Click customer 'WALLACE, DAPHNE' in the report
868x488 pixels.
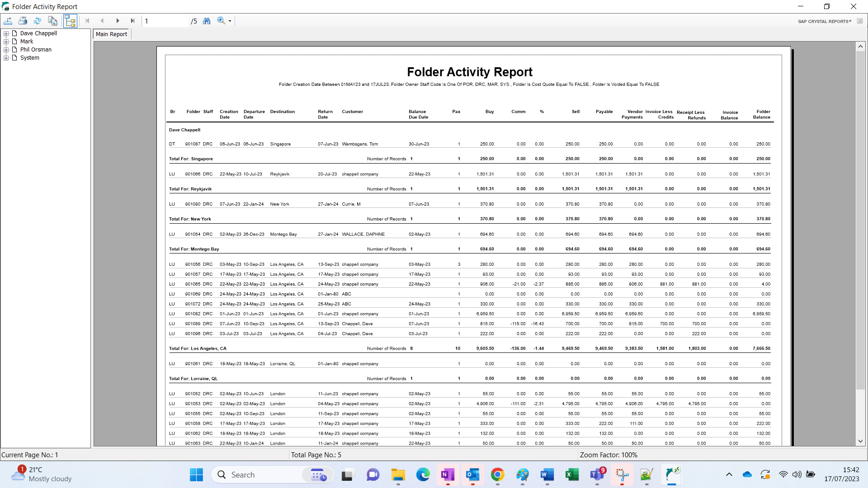363,235
